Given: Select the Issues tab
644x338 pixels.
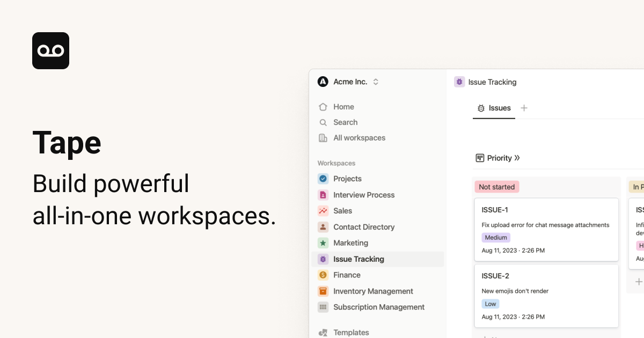Looking at the screenshot, I should pos(494,108).
